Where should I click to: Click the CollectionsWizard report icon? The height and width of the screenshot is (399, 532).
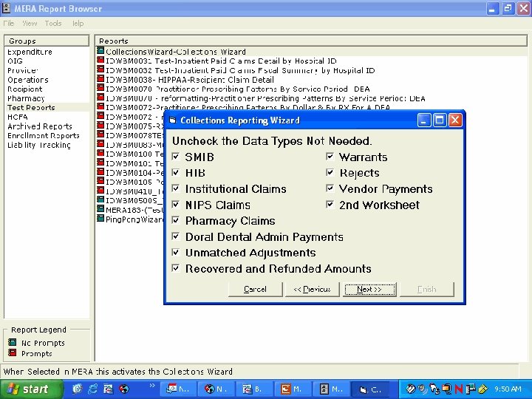(x=100, y=51)
